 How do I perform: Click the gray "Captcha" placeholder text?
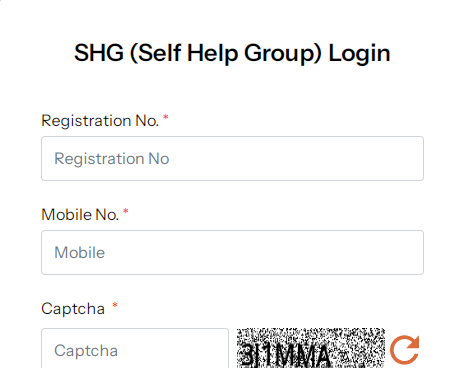86,351
